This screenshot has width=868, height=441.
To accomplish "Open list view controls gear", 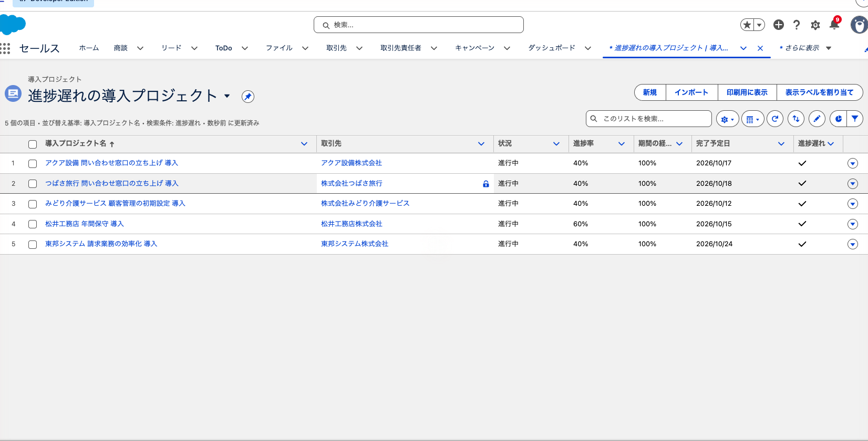I will point(727,119).
